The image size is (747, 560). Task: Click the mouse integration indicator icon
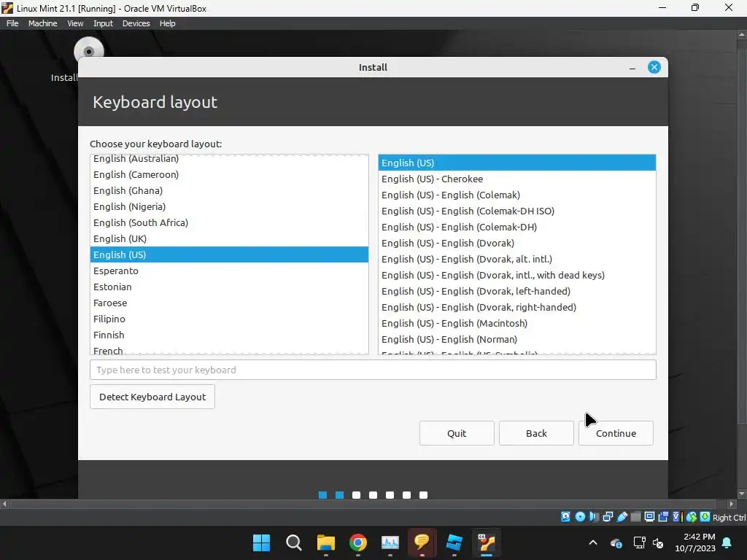click(692, 517)
